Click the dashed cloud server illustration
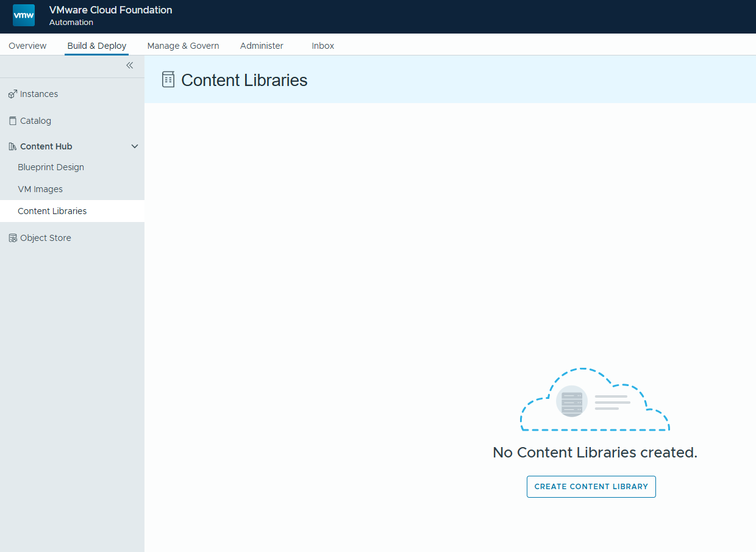756x552 pixels. [x=594, y=400]
